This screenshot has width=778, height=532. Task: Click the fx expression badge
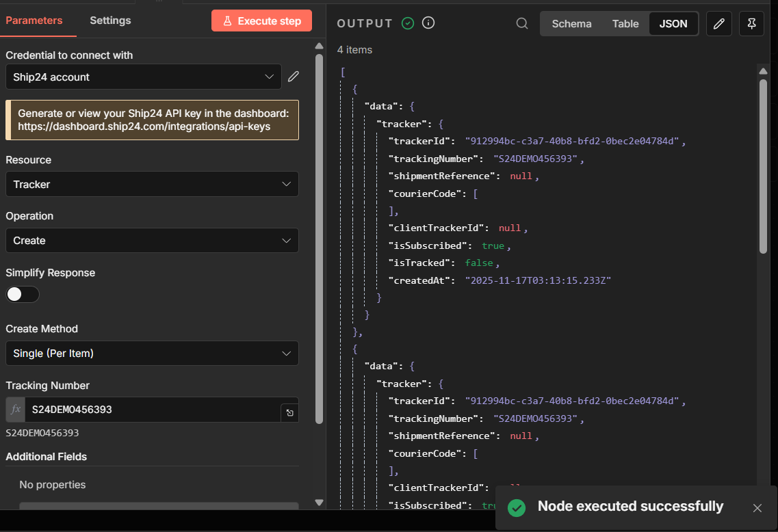pyautogui.click(x=15, y=410)
